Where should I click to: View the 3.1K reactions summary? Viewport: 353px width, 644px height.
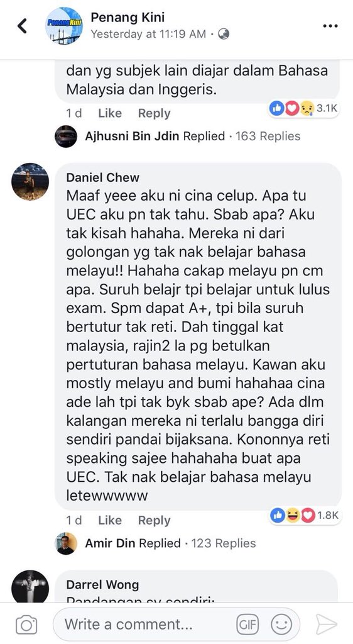303,108
